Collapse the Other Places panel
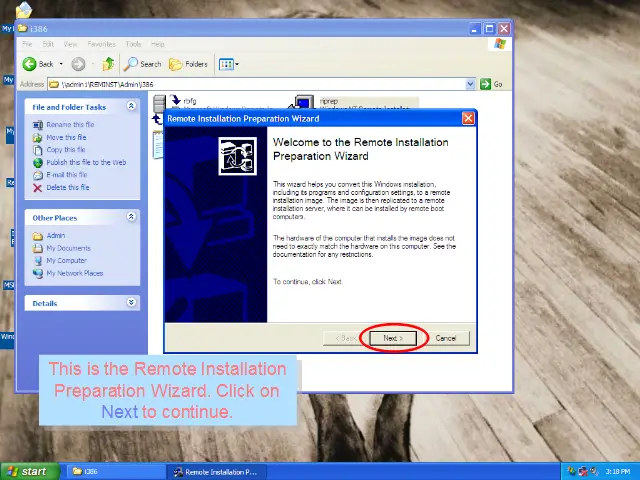Screen dimensions: 640x480 pyautogui.click(x=131, y=217)
